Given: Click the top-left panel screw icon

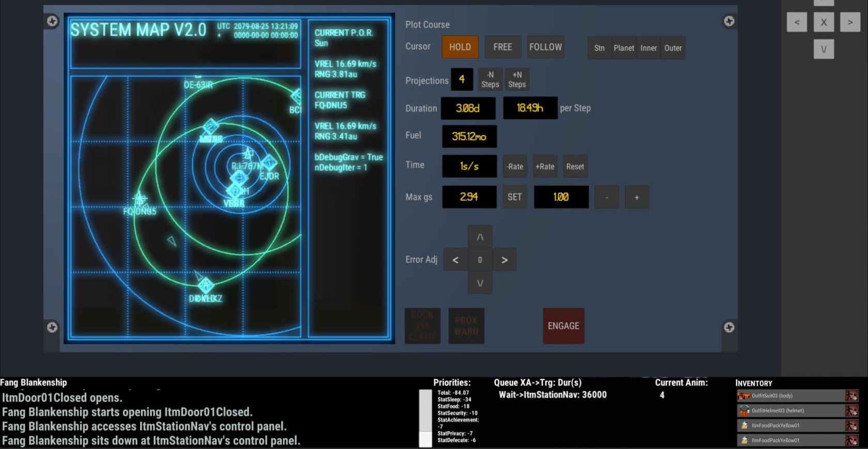Looking at the screenshot, I should 52,21.
